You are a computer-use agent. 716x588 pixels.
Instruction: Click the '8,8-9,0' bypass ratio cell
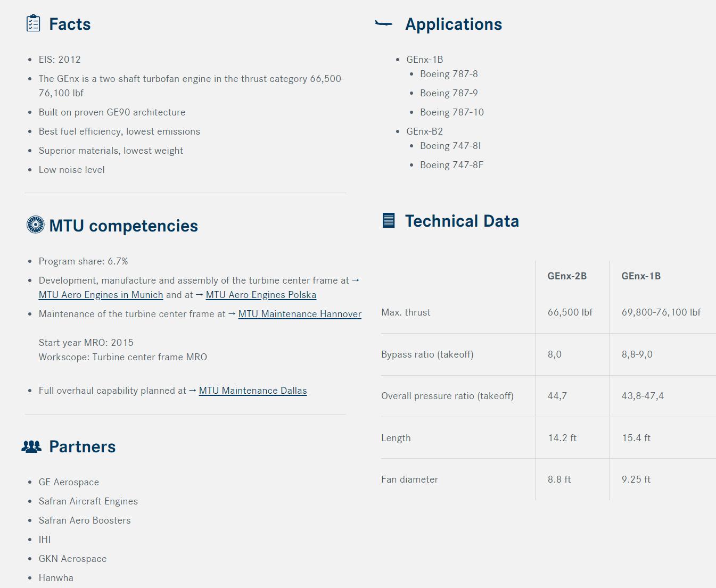pyautogui.click(x=637, y=354)
